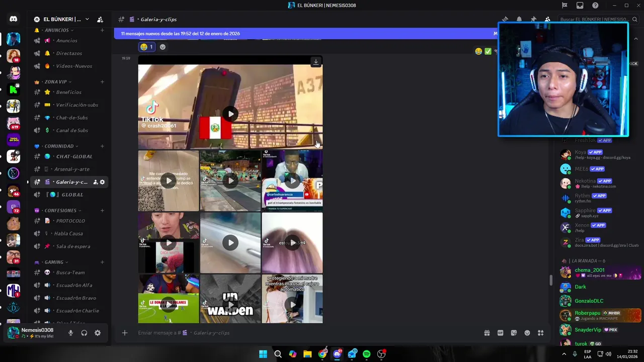
Task: Open the GIF picker icon
Action: [x=500, y=333]
